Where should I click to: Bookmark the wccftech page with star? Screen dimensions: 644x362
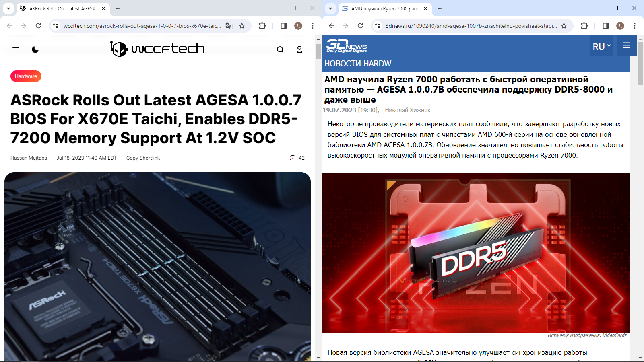point(242,26)
